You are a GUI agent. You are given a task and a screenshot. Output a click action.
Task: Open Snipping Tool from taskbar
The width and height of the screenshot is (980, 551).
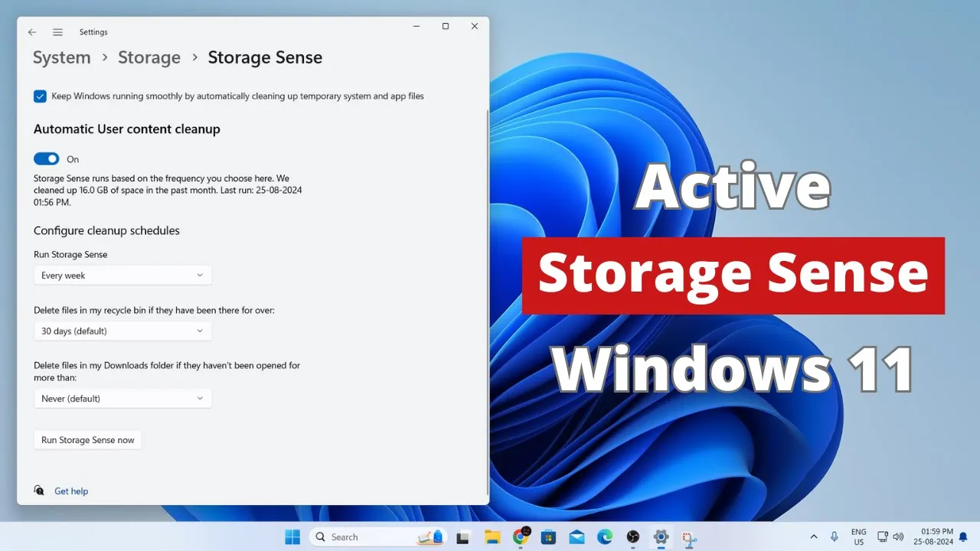click(x=689, y=537)
